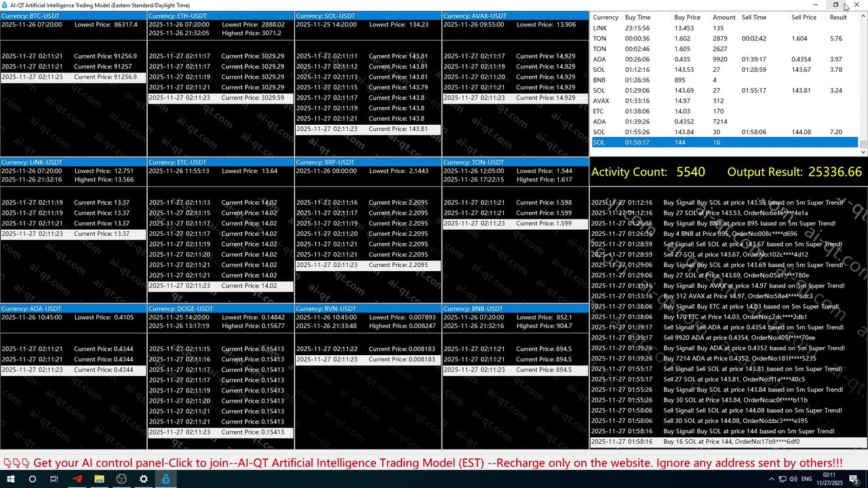
Task: Select log line Sell 9920 ADA at price 0.4354
Action: click(x=728, y=338)
